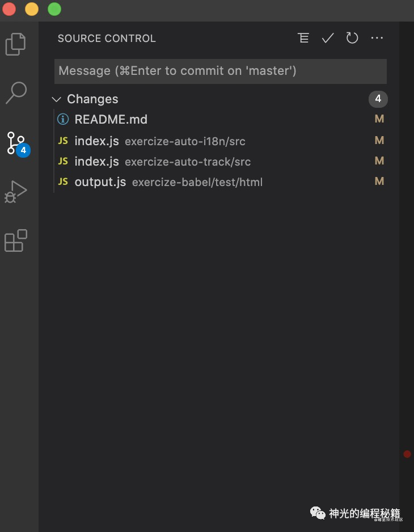The height and width of the screenshot is (532, 414).
Task: Click the SOURCE CONTROL panel title
Action: 107,39
